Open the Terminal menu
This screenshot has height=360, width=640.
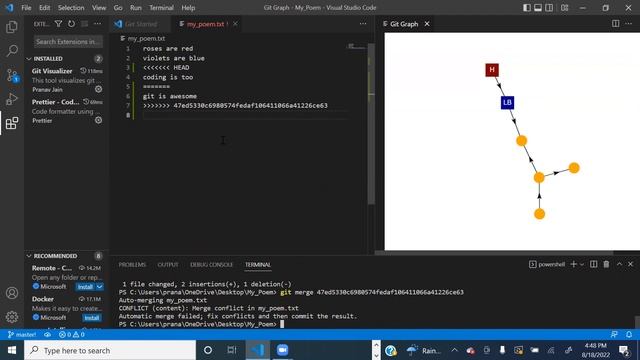pyautogui.click(x=161, y=8)
